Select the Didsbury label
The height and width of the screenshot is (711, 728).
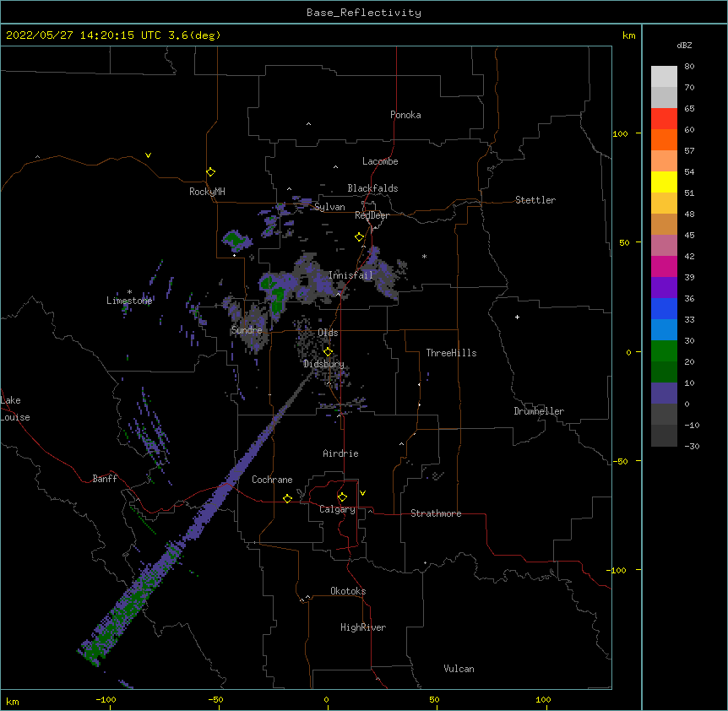tap(323, 364)
